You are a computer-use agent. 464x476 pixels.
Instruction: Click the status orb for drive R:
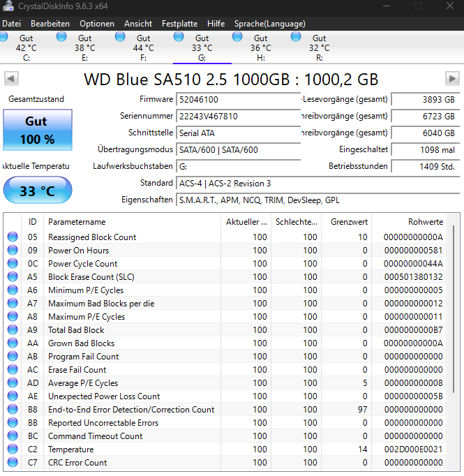point(296,37)
